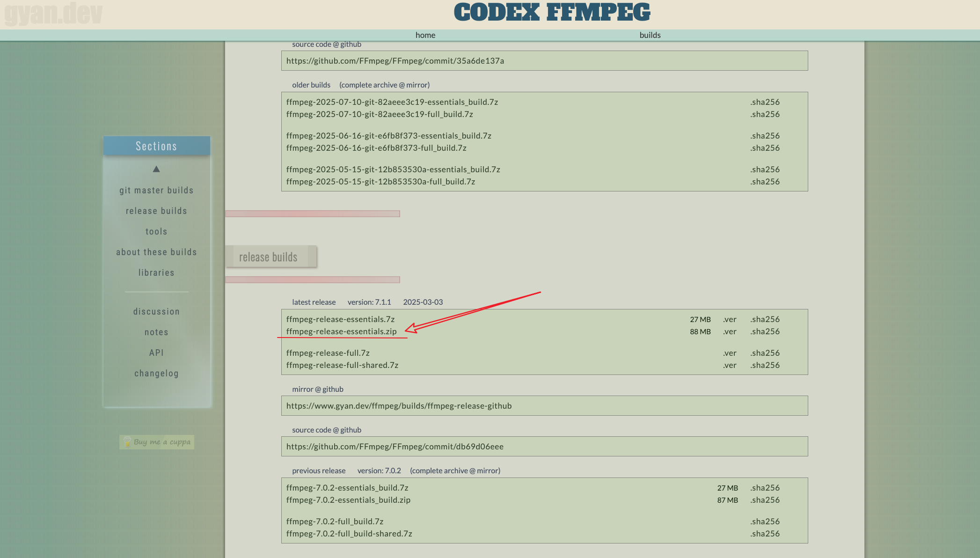Open libraries in Sections sidebar
Image resolution: width=980 pixels, height=558 pixels.
[156, 273]
